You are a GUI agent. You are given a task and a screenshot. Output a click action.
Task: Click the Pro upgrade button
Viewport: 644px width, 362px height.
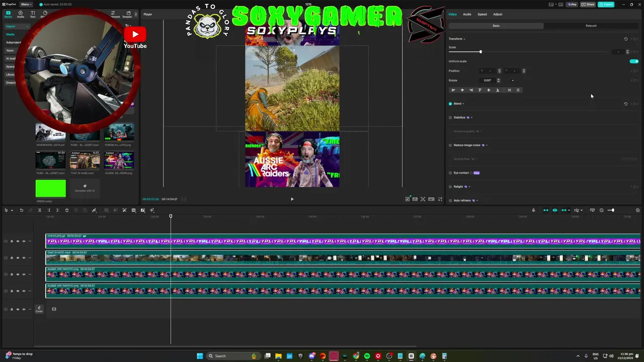tap(572, 5)
